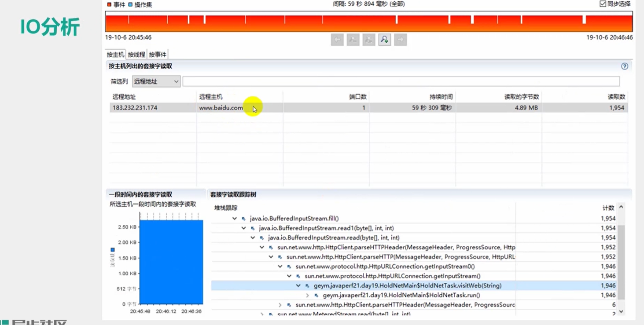Collapse the BufferedInputStream.read1 node
644x325 pixels.
[x=243, y=228]
